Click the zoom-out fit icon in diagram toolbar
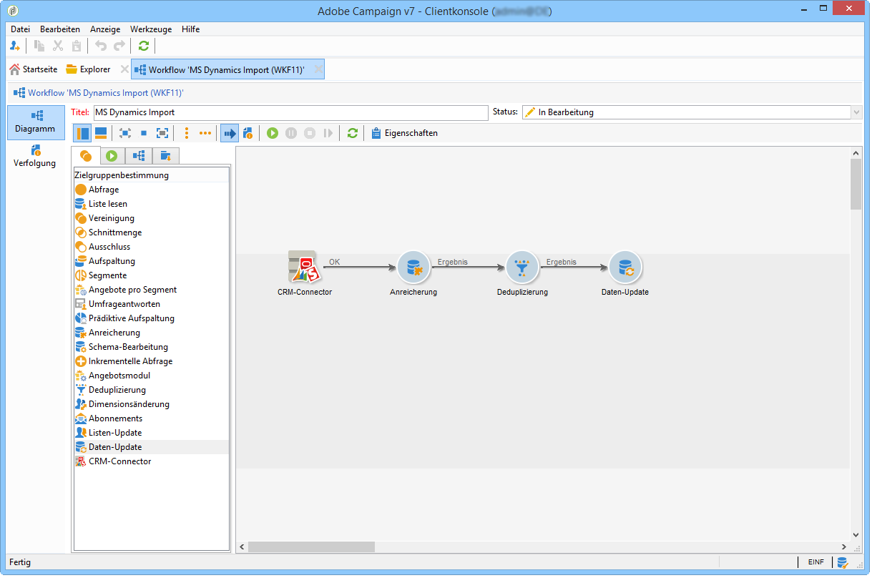This screenshot has width=882, height=588. coord(125,133)
